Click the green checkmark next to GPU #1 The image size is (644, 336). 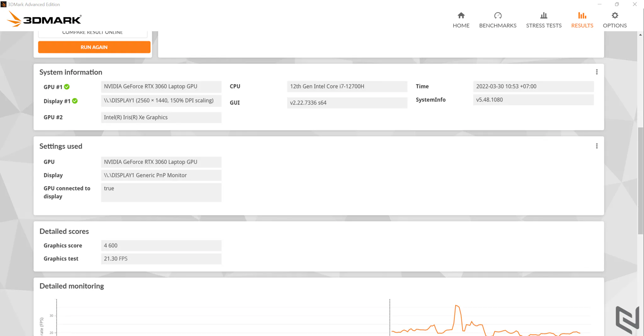tap(67, 87)
